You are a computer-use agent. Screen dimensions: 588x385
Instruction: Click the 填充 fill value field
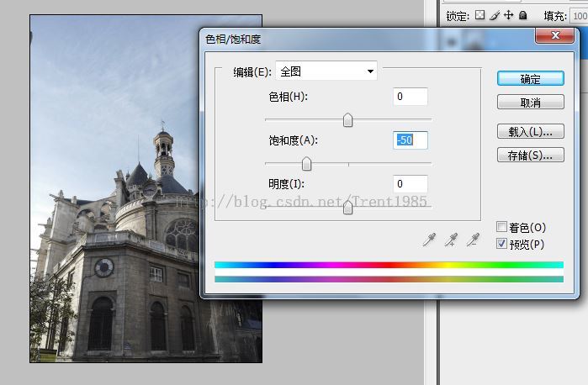pyautogui.click(x=579, y=16)
